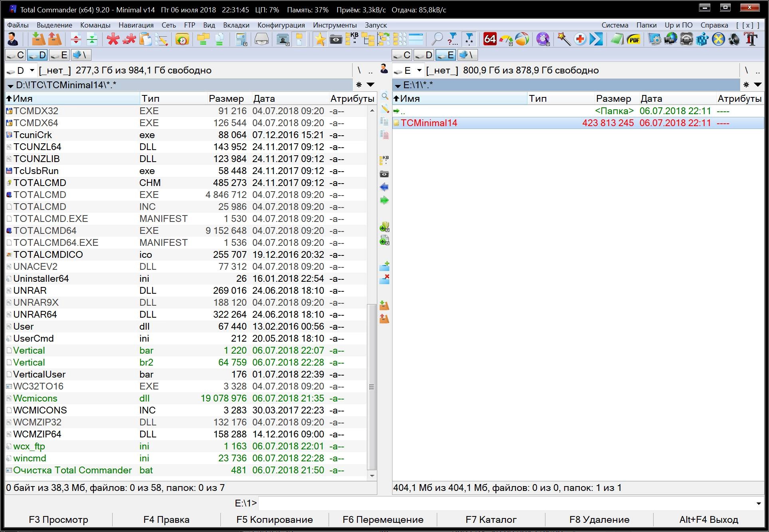The image size is (769, 532).
Task: Open command line history dropdown
Action: (x=759, y=503)
